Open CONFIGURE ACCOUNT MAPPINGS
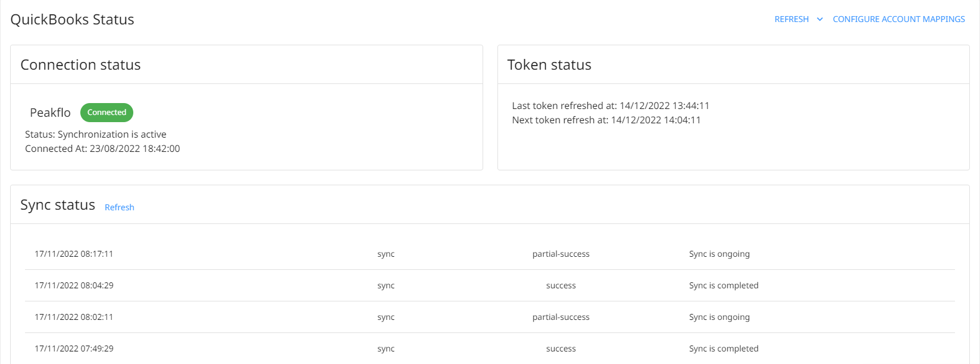This screenshot has height=364, width=980. click(898, 19)
